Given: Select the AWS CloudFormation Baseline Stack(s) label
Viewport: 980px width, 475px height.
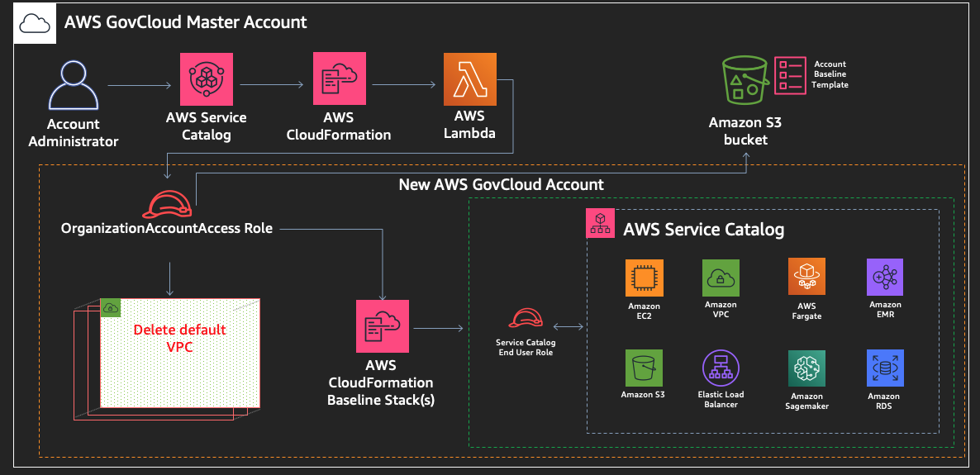Looking at the screenshot, I should point(381,383).
